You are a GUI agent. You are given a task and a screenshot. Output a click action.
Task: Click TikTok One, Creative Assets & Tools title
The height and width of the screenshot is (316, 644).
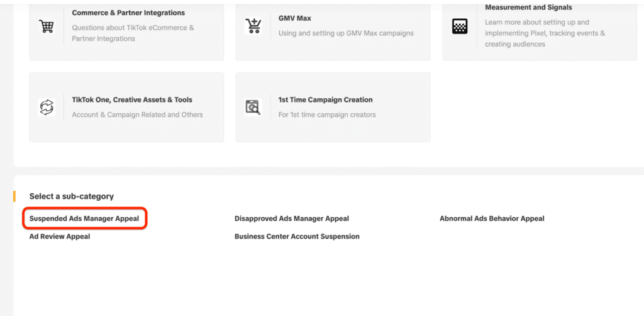pyautogui.click(x=132, y=99)
